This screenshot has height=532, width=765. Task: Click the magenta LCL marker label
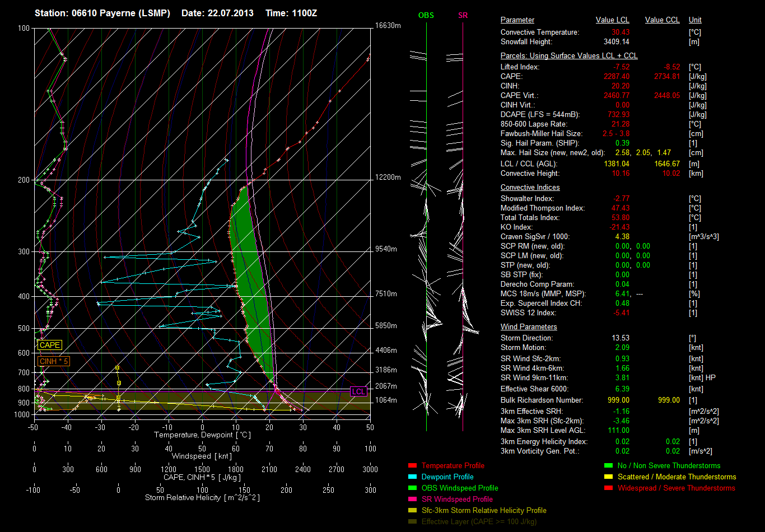pyautogui.click(x=358, y=391)
